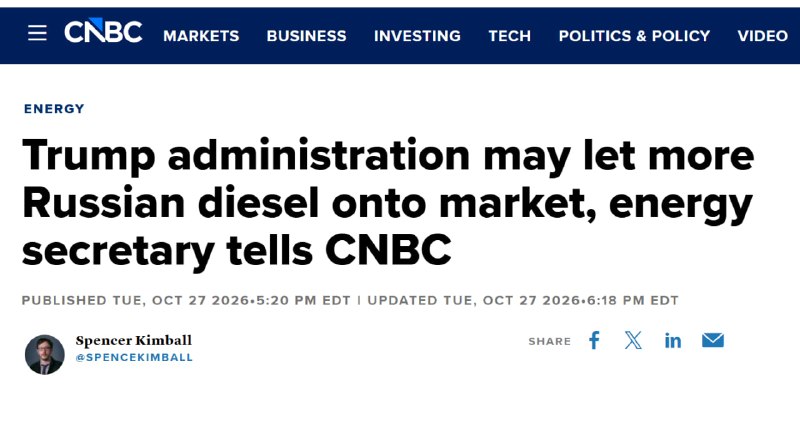Image resolution: width=800 pixels, height=421 pixels.
Task: Visit the Spencer Kimball author page
Action: 134,340
